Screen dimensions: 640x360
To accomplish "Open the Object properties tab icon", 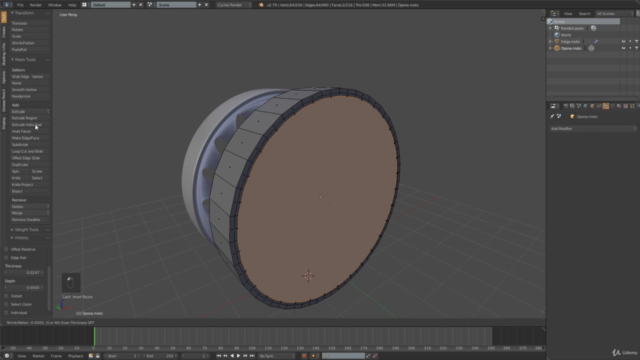I will coord(592,106).
